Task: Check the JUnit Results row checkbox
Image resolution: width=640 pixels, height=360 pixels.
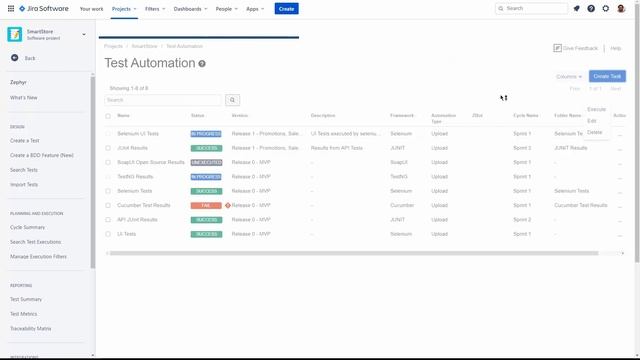Action: click(108, 148)
